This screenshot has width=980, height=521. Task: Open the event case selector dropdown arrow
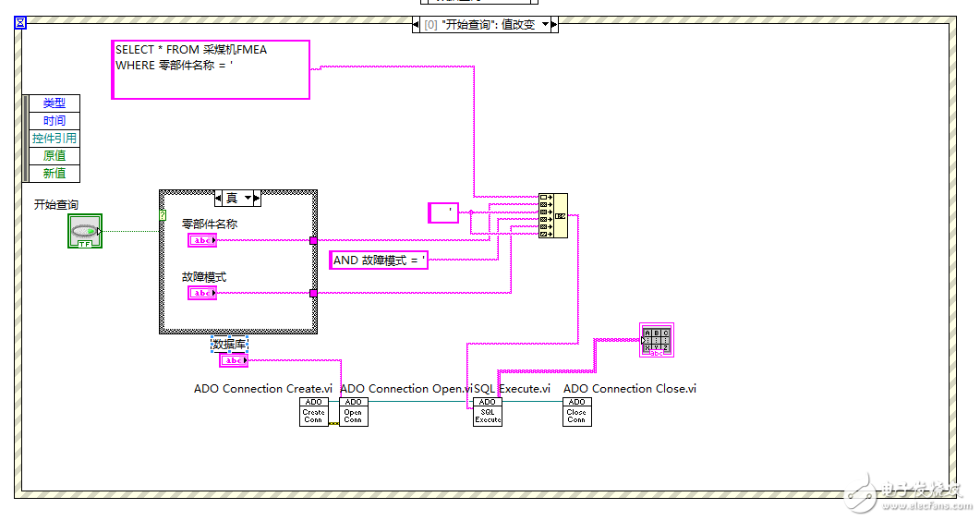(x=545, y=24)
